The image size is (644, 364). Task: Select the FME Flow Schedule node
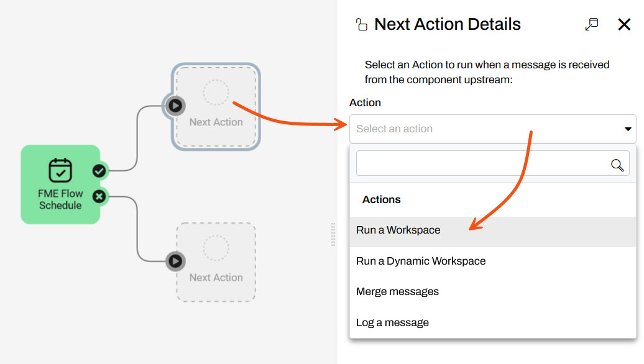point(62,184)
